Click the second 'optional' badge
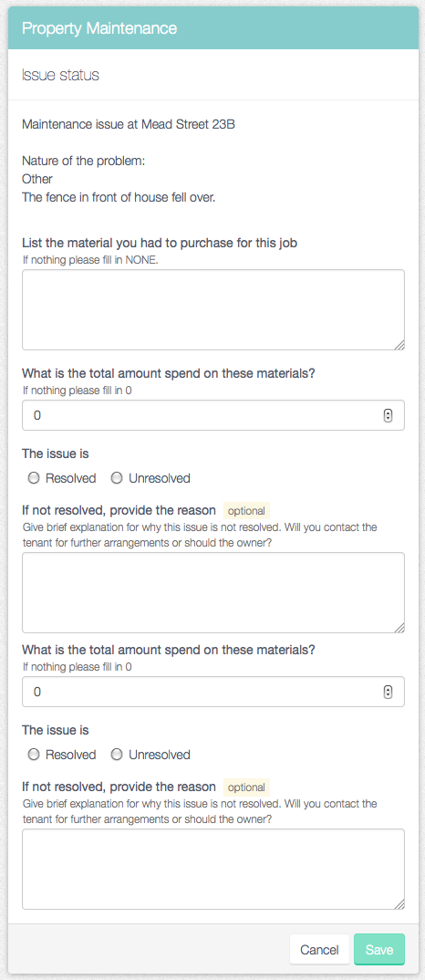 pos(246,787)
